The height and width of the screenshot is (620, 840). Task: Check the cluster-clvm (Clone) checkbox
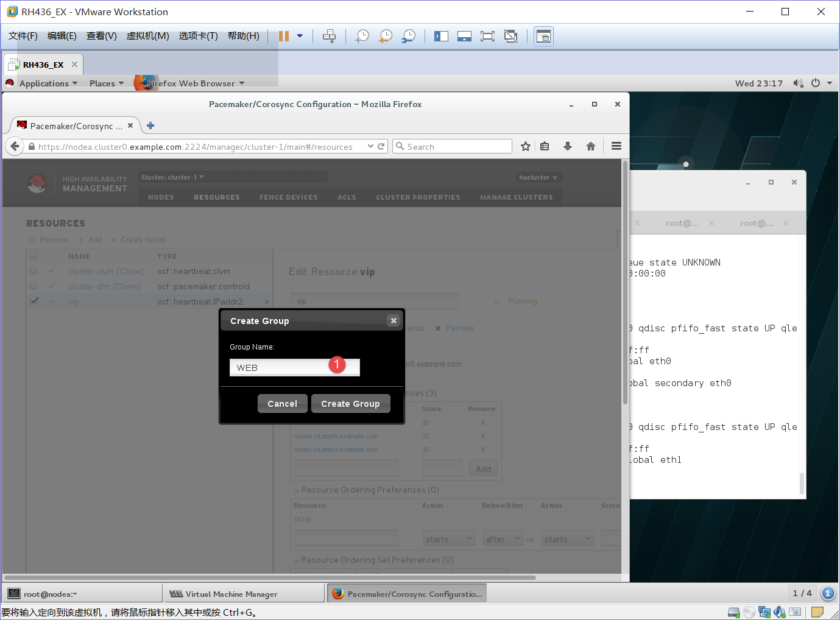click(x=34, y=270)
